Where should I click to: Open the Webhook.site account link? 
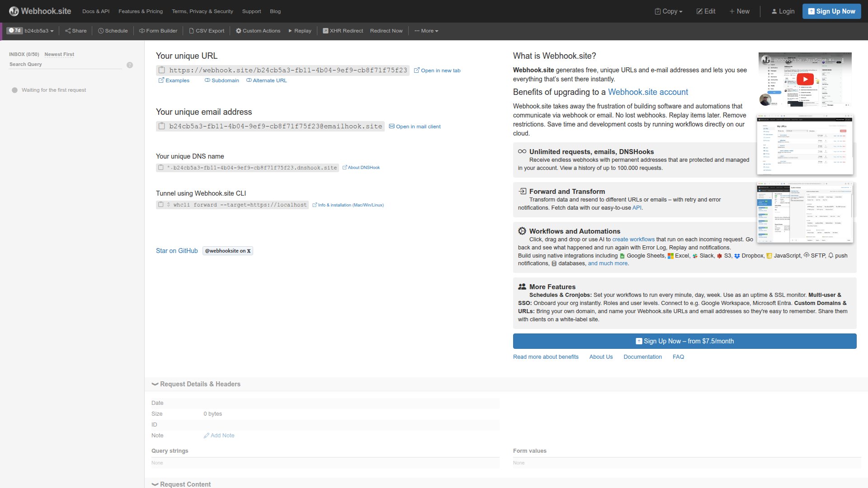[648, 92]
